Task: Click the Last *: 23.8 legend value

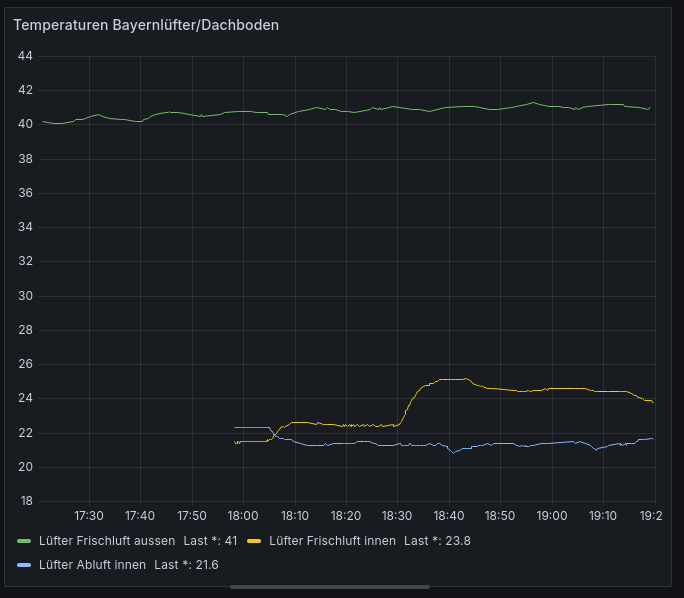Action: coord(437,541)
